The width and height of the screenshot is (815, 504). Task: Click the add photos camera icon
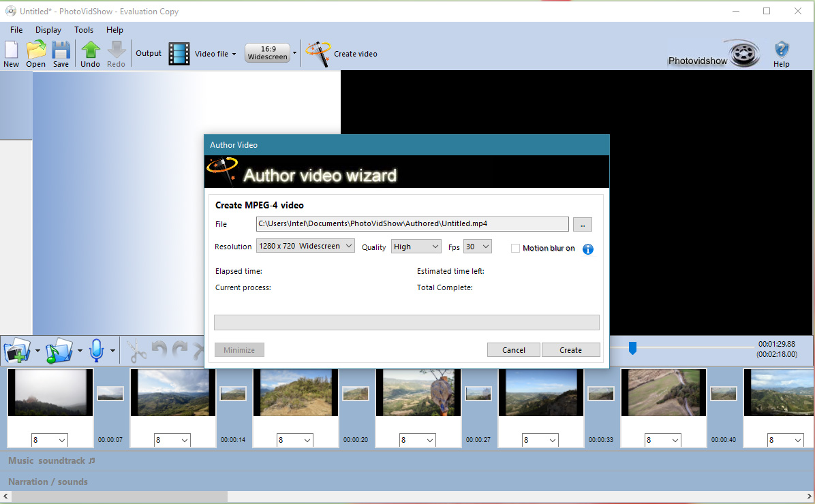click(x=17, y=351)
